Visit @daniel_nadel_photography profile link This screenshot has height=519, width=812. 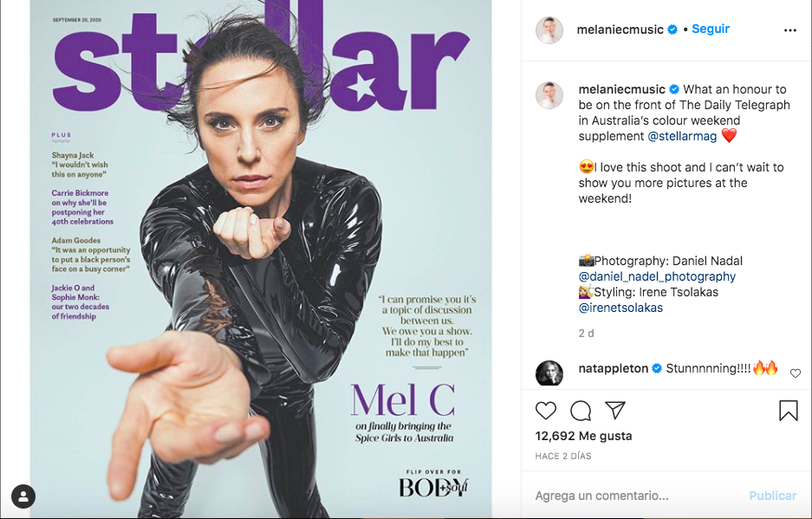(657, 276)
